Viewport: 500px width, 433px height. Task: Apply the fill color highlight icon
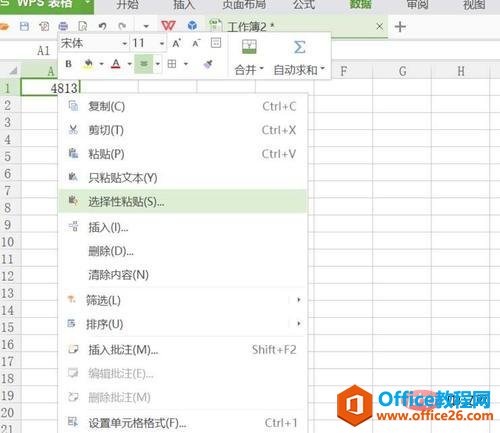88,64
